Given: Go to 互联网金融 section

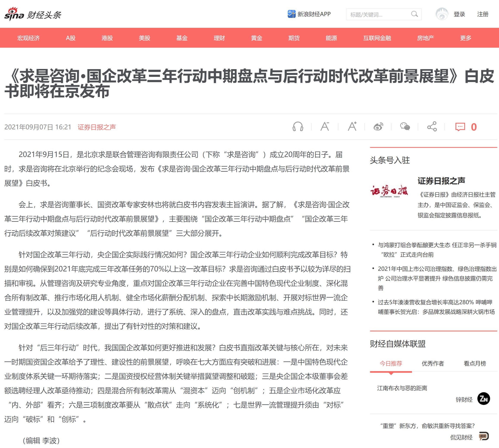Looking at the screenshot, I should click(377, 38).
